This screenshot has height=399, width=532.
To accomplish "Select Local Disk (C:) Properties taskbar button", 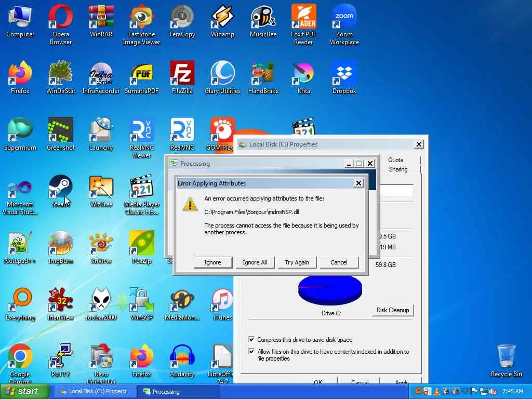I will [96, 392].
